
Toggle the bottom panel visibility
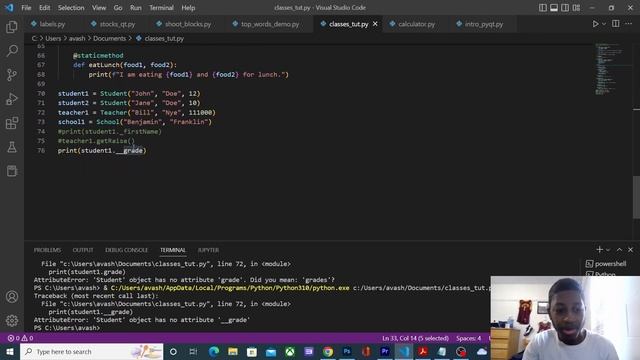pyautogui.click(x=554, y=8)
